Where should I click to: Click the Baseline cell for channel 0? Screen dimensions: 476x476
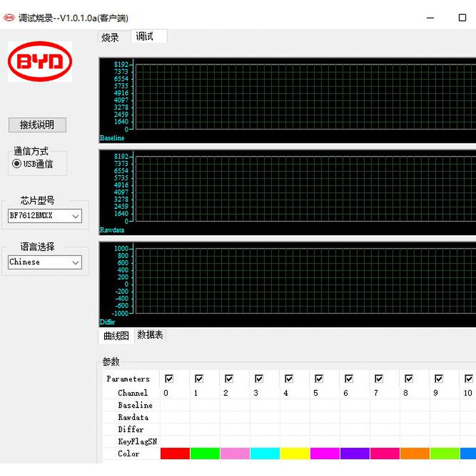pos(175,405)
